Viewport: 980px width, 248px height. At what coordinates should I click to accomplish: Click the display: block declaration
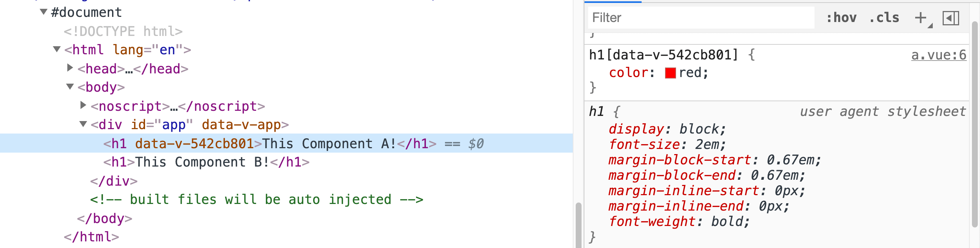[x=667, y=129]
